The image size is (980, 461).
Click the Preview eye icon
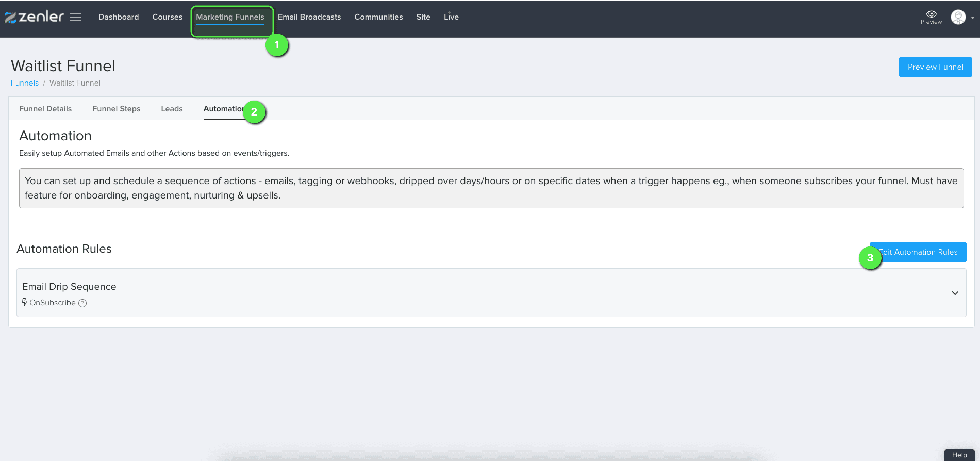tap(931, 14)
